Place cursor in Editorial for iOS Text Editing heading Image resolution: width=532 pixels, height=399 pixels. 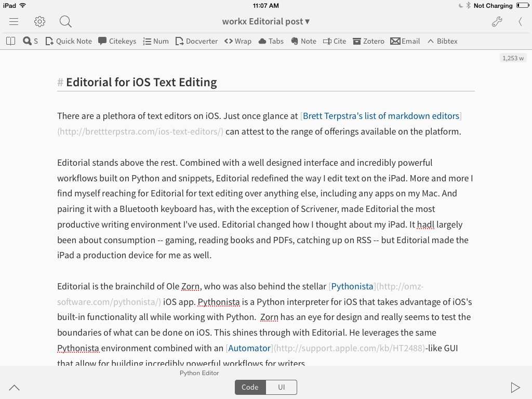pyautogui.click(x=141, y=82)
